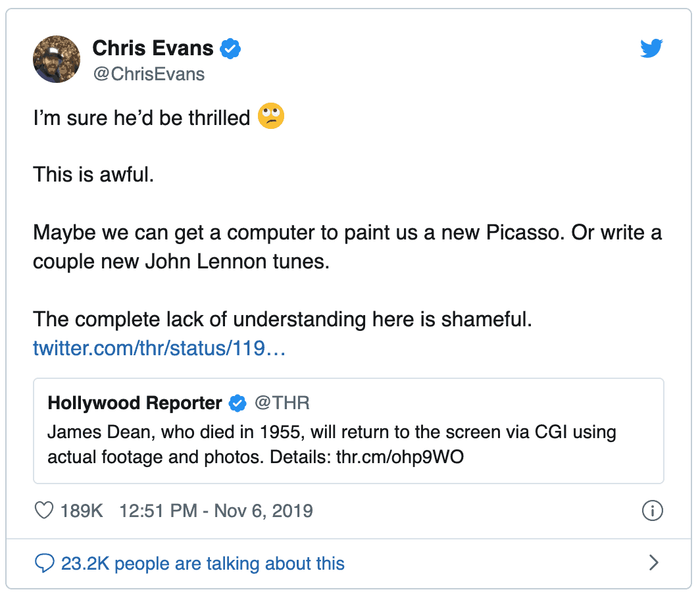Like the tweet via heart icon
This screenshot has height=596, width=700.
[x=43, y=510]
